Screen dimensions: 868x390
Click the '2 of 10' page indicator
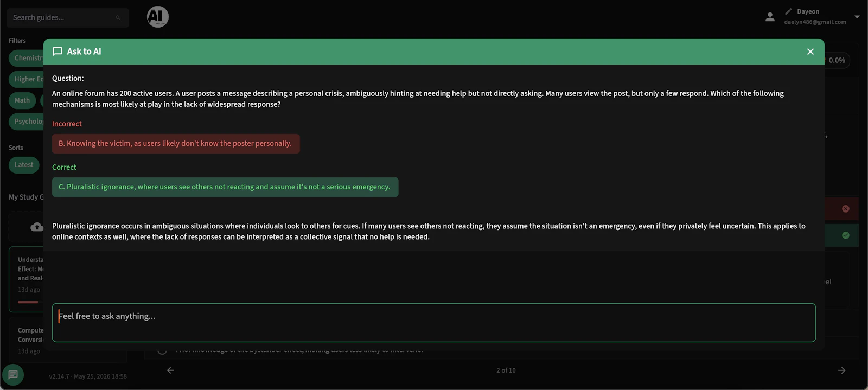point(506,370)
